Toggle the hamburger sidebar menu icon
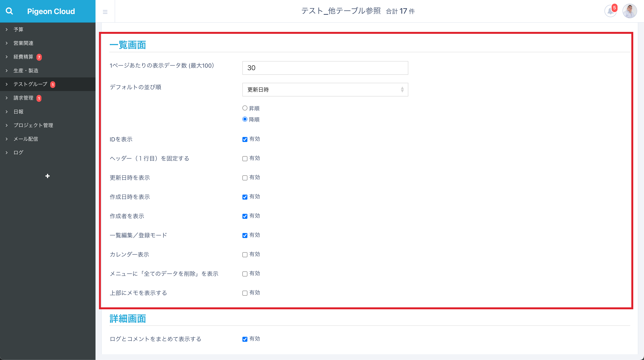Screen dimensions: 644x360 click(x=105, y=12)
